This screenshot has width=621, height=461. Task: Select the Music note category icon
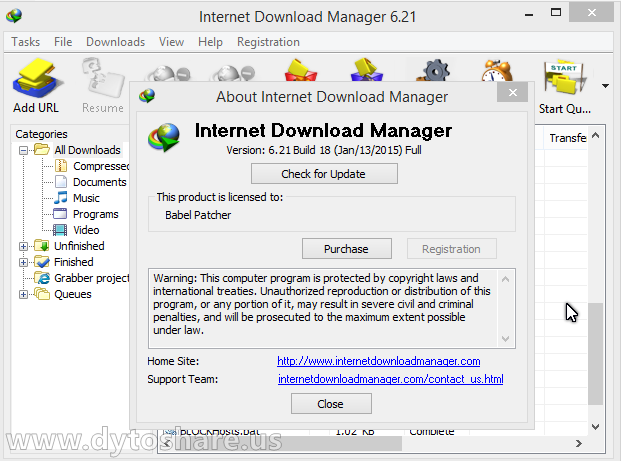(61, 198)
